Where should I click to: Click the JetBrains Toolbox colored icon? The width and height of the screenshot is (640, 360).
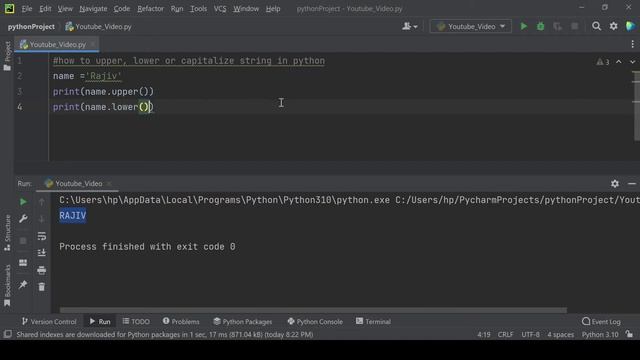(x=630, y=27)
